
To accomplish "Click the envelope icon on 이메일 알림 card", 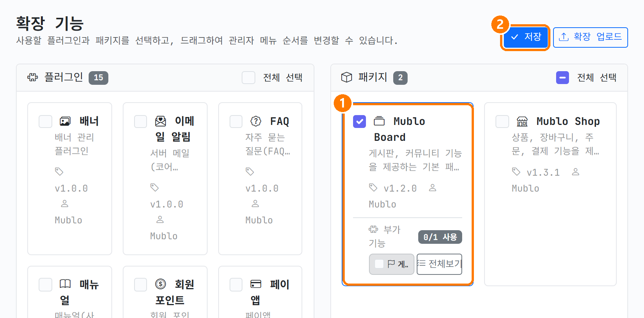I will pyautogui.click(x=161, y=121).
